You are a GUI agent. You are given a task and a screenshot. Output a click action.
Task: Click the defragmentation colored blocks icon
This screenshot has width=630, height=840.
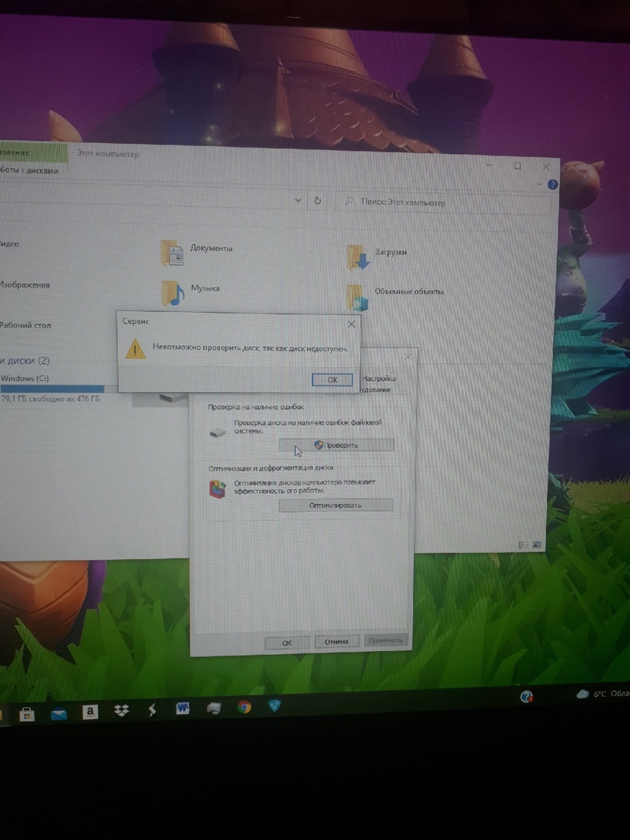tap(217, 488)
